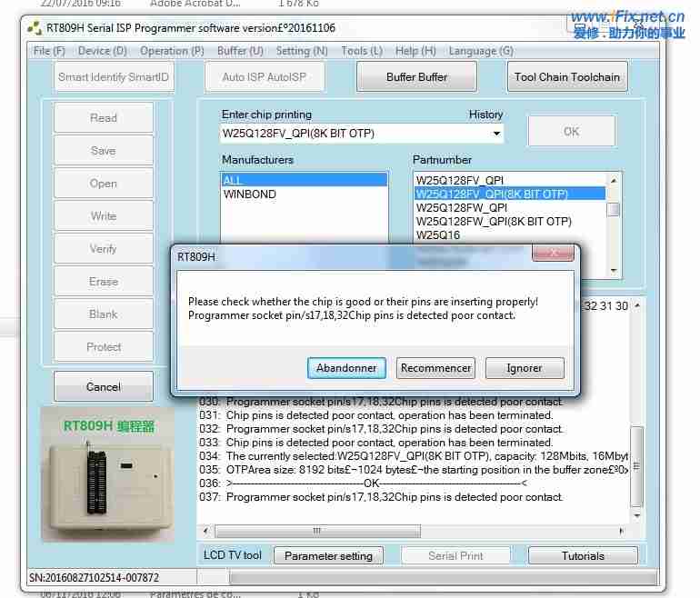700x598 pixels.
Task: Select WINBOND in the Manufacturers list
Action: [250, 194]
